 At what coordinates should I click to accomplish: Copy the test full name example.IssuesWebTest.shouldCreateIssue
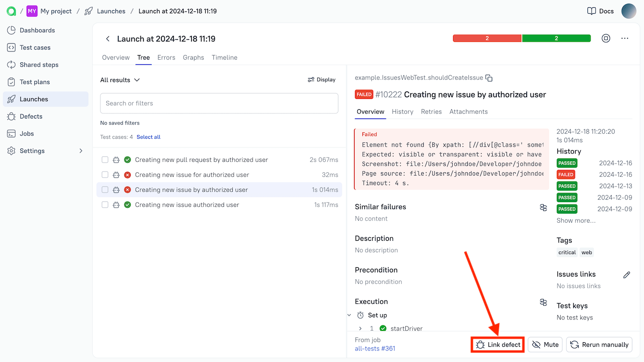point(489,78)
